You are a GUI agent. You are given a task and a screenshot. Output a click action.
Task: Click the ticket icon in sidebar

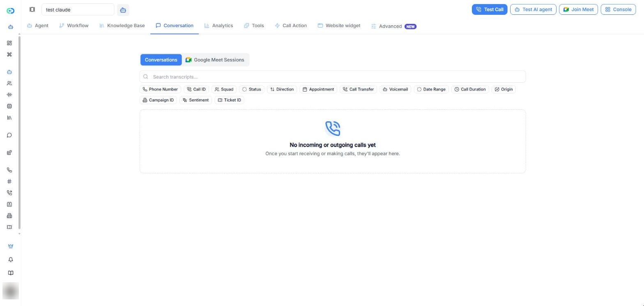[x=9, y=227]
